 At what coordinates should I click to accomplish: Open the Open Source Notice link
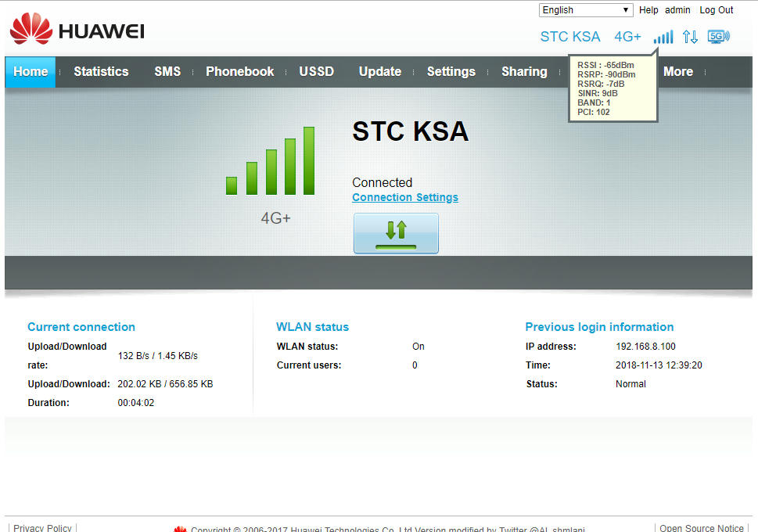pos(702,528)
